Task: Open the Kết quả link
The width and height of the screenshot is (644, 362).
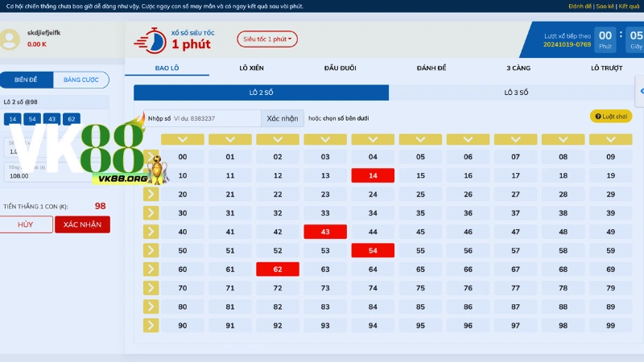Action: click(x=629, y=6)
